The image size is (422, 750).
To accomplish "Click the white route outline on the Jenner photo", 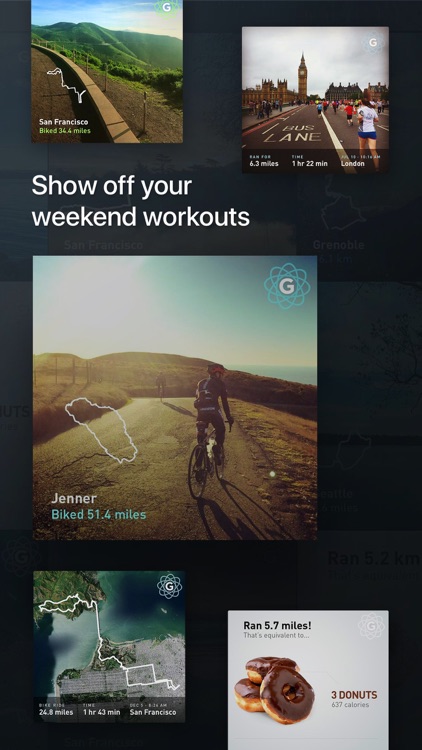I will point(101,430).
